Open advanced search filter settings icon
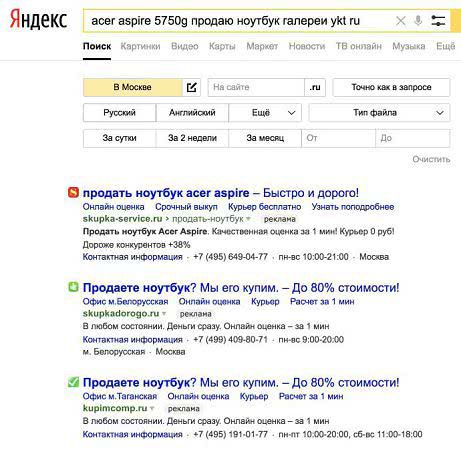This screenshot has height=450, width=461. click(x=438, y=21)
